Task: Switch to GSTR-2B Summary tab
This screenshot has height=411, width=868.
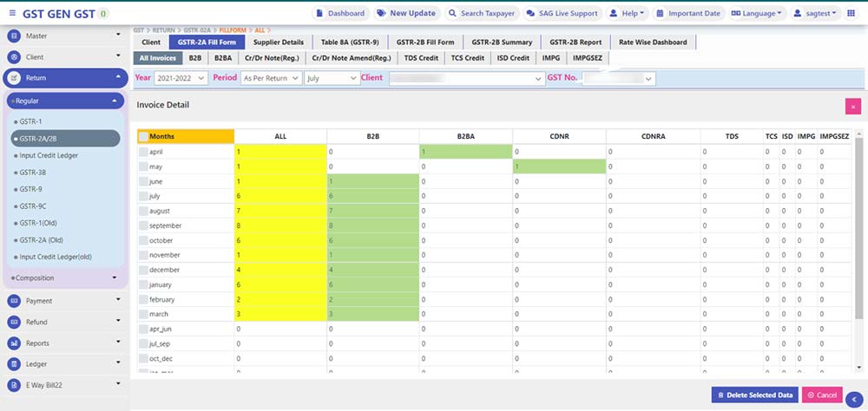Action: pos(501,42)
